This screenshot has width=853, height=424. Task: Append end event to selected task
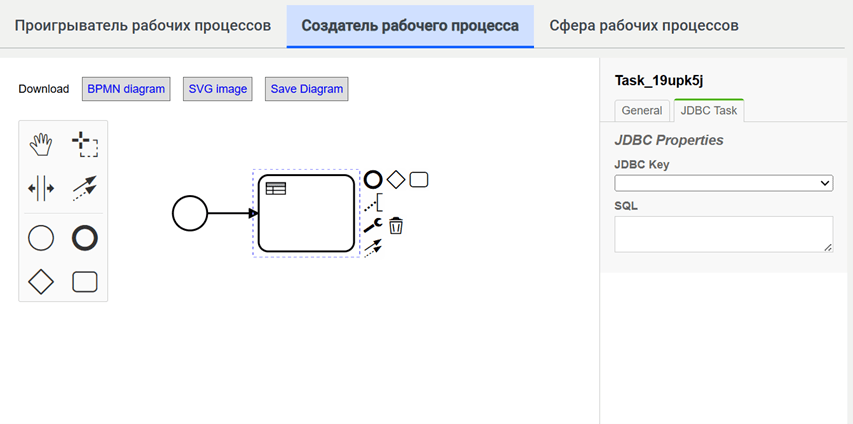pos(373,180)
